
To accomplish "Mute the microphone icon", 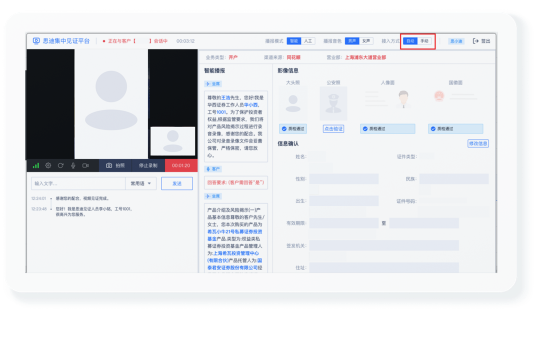I will tap(73, 166).
